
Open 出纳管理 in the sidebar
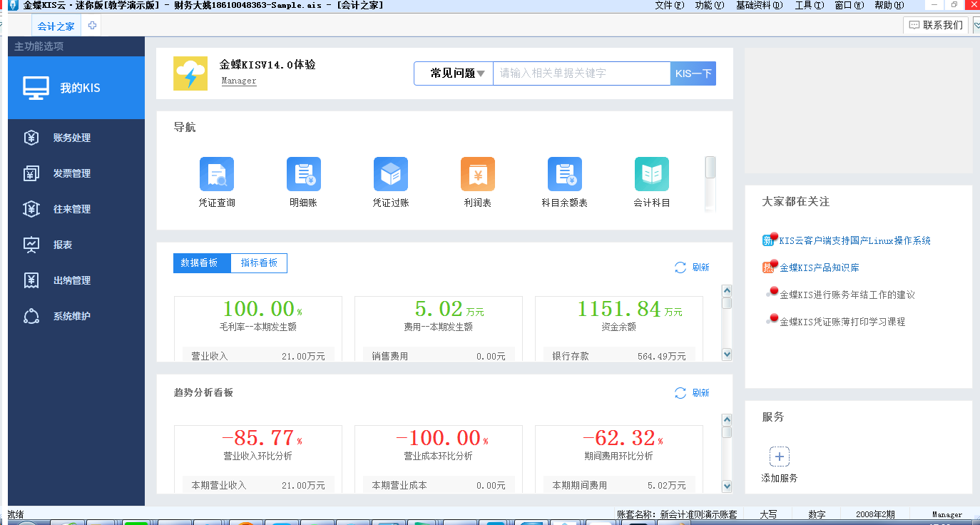(71, 280)
